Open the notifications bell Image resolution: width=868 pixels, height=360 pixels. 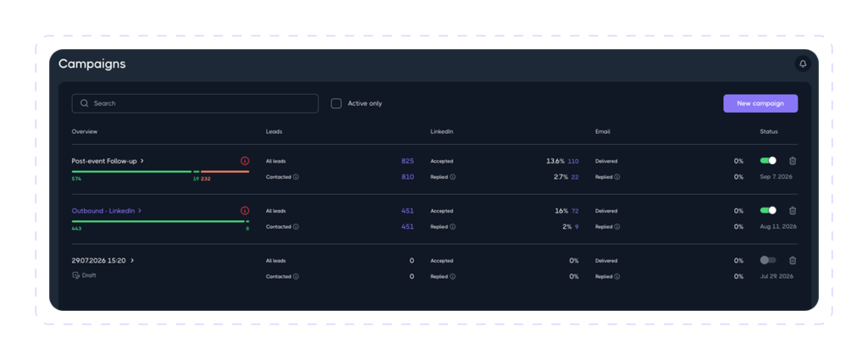pyautogui.click(x=803, y=64)
